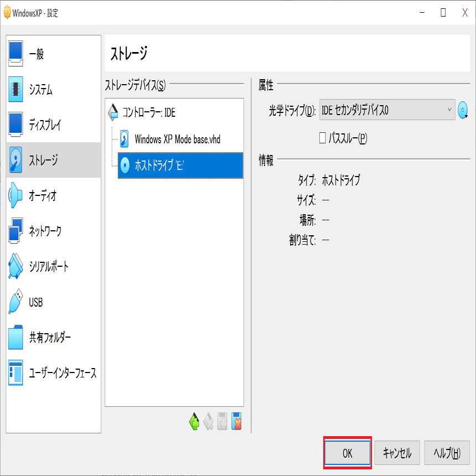The image size is (476, 476).
Task: Click hard disk icon of Windows XP Mode base.vhd
Action: pyautogui.click(x=124, y=139)
